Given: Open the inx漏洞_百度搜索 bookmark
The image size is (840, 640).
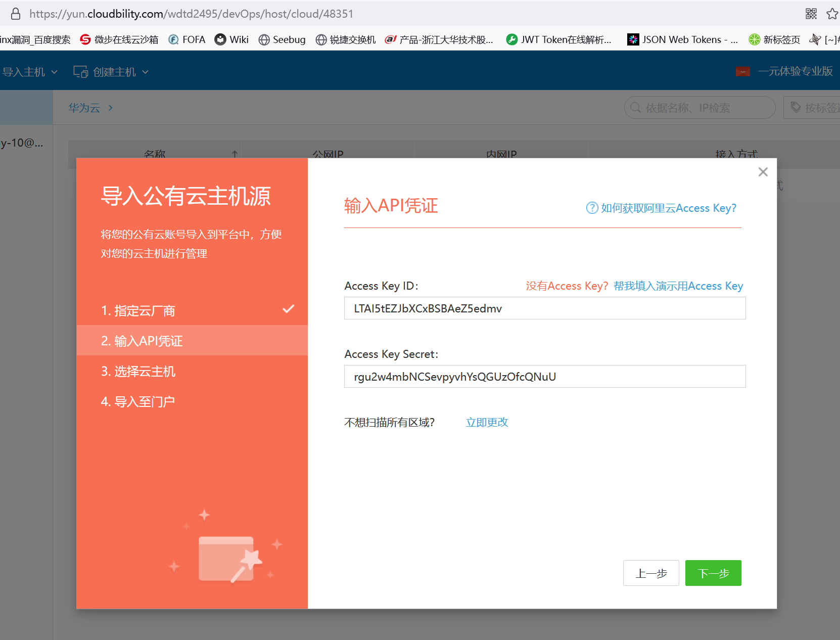Looking at the screenshot, I should click(x=35, y=39).
